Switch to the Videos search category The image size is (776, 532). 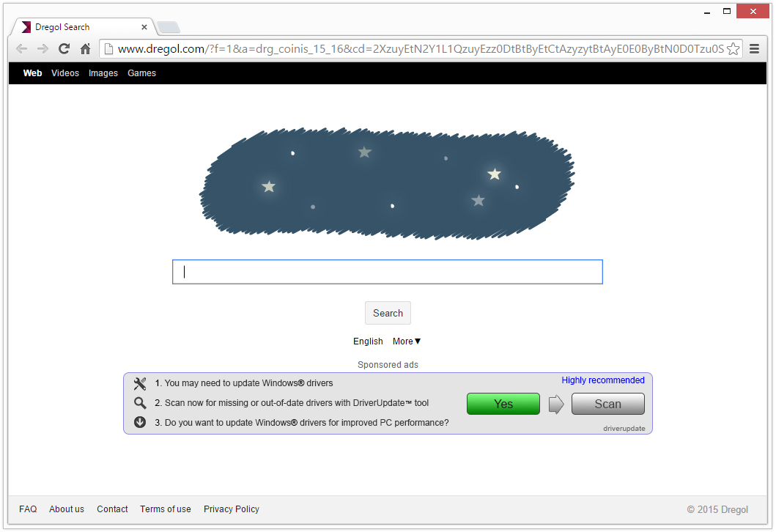(x=65, y=73)
